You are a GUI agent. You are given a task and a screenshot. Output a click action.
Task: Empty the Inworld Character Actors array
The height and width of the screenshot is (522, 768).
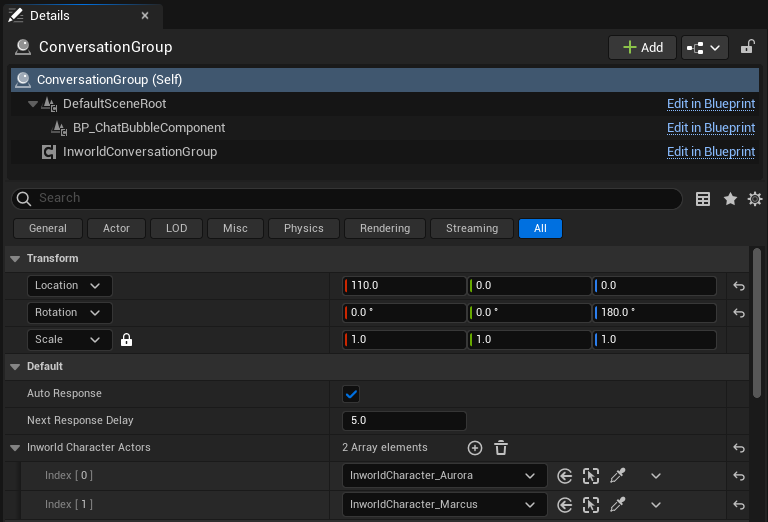tap(501, 448)
